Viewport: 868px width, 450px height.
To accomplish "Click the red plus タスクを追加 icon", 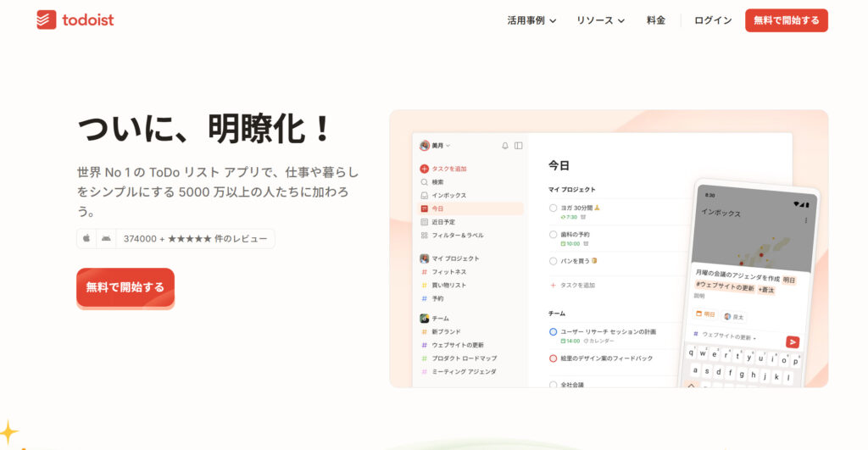I will click(425, 169).
